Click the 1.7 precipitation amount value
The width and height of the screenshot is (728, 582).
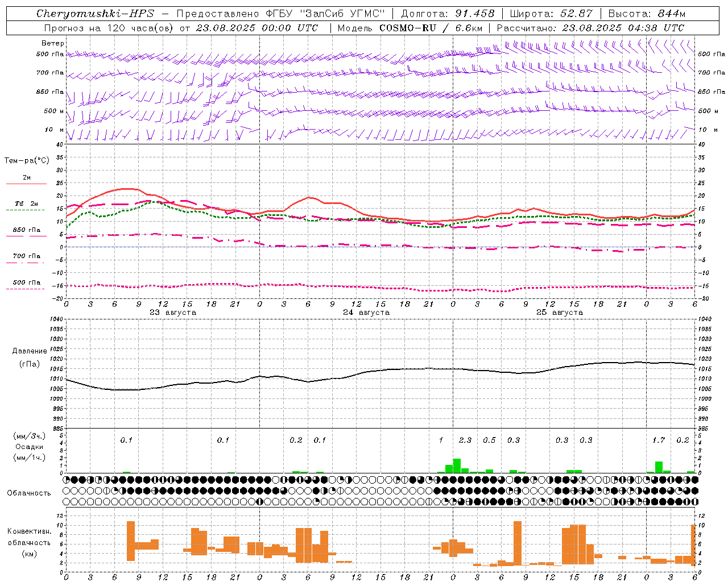659,440
